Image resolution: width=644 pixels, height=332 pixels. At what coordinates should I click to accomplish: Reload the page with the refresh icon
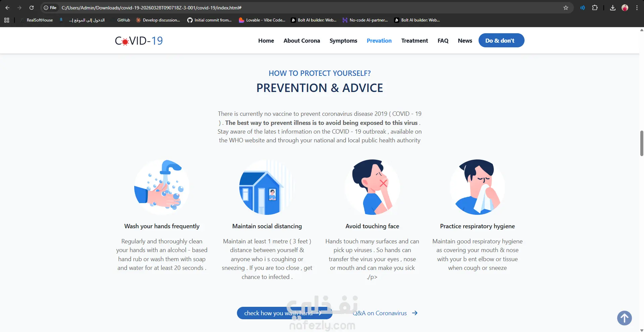point(32,8)
